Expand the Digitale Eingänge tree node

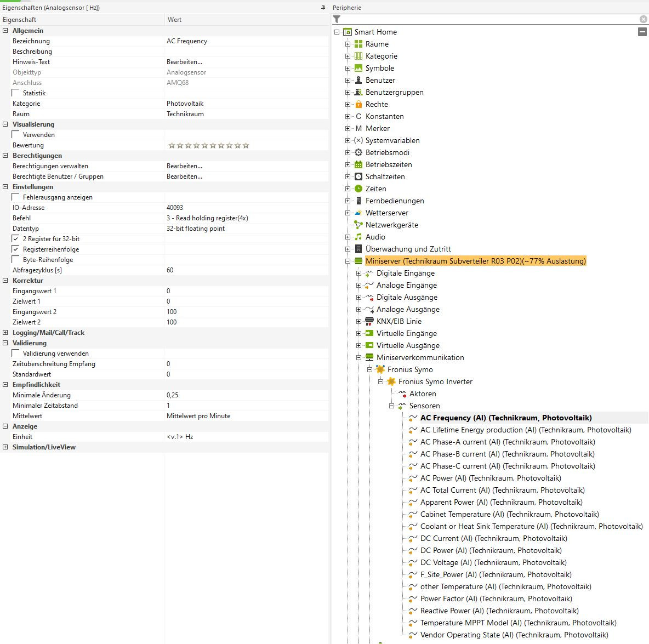pyautogui.click(x=358, y=273)
